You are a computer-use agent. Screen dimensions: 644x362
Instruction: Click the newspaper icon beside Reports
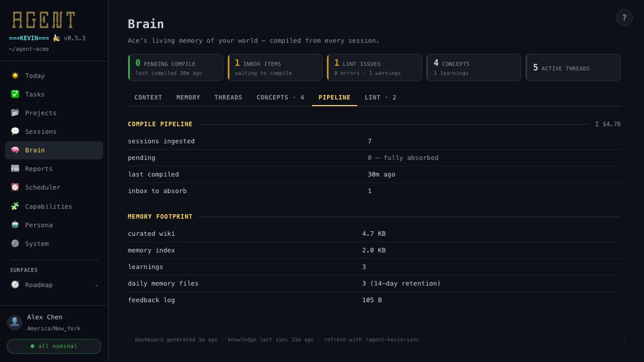[15, 168]
